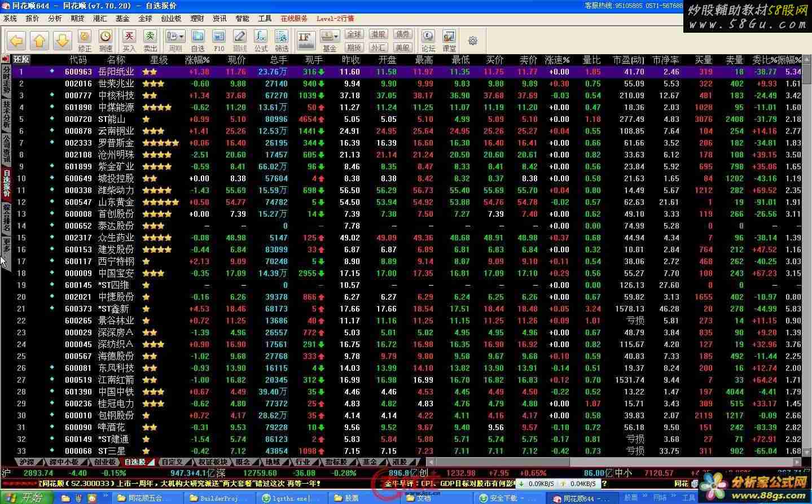
Task: Click the yellow up arrow toolbar icon
Action: [x=39, y=40]
